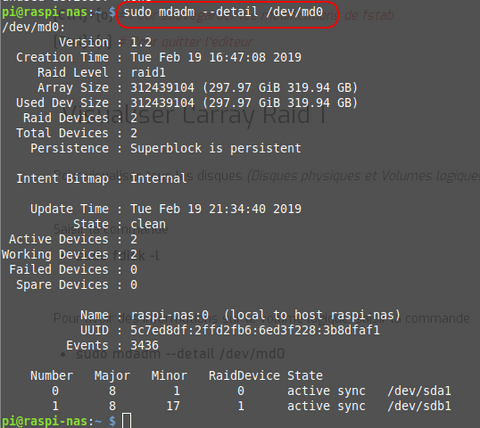Click the /dev/sda1 device entry
This screenshot has height=428, width=480.
(x=419, y=391)
